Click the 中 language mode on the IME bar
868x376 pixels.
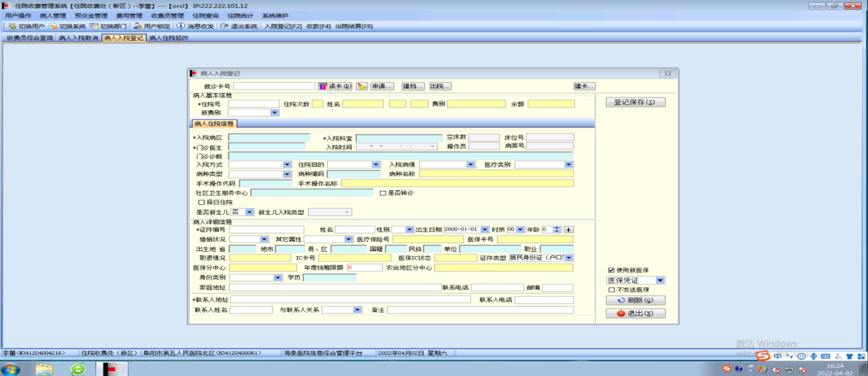[777, 356]
